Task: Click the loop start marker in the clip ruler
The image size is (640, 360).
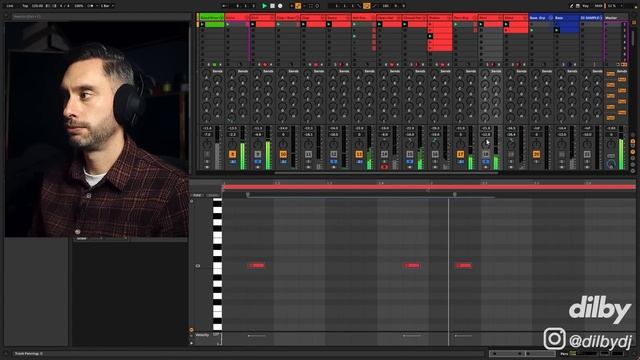Action: [248, 195]
